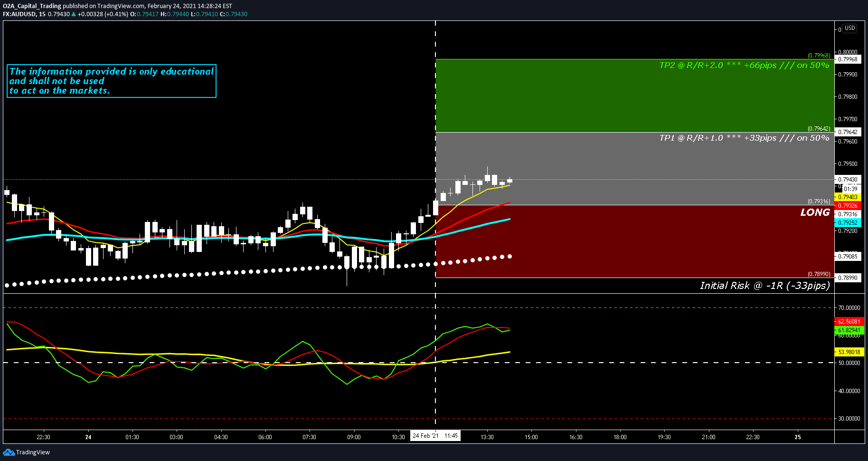
Task: Click the 03:00 time axis label
Action: pos(176,437)
